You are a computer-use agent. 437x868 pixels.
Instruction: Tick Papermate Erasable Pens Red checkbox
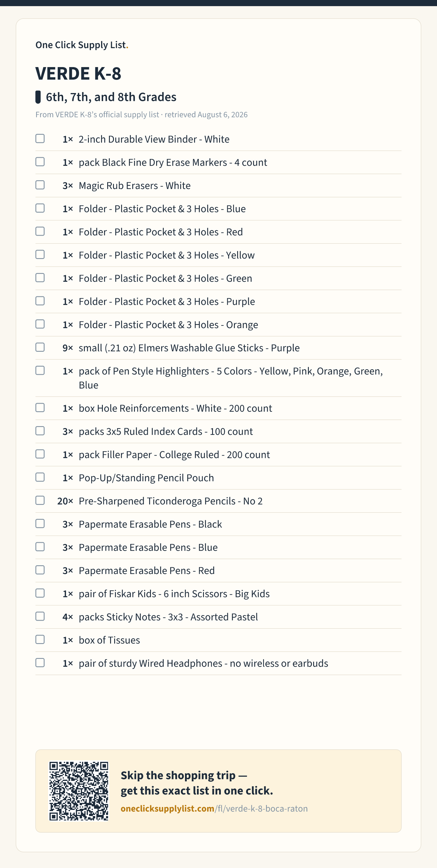(x=40, y=570)
